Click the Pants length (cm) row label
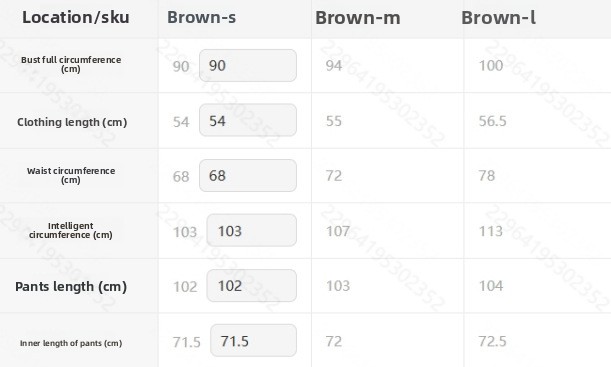This screenshot has height=367, width=611. [71, 287]
